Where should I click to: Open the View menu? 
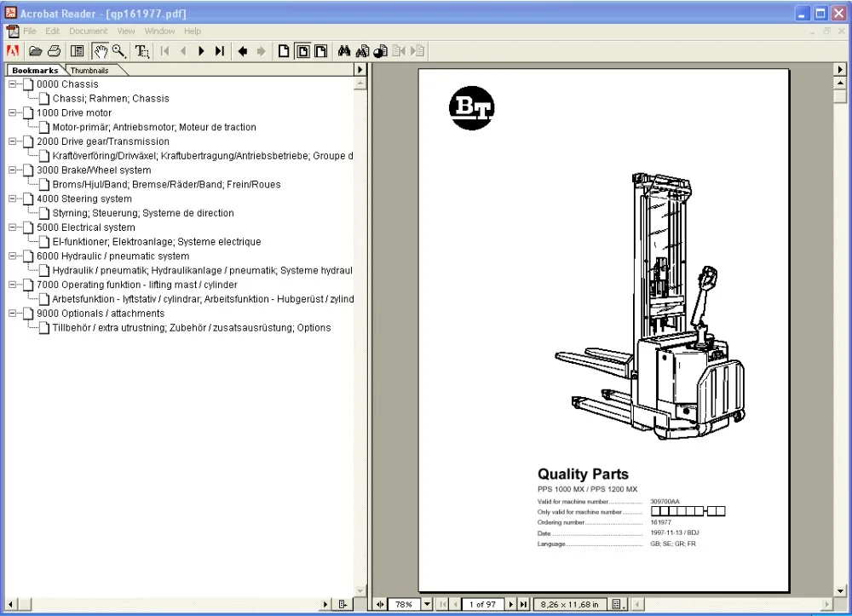click(125, 31)
